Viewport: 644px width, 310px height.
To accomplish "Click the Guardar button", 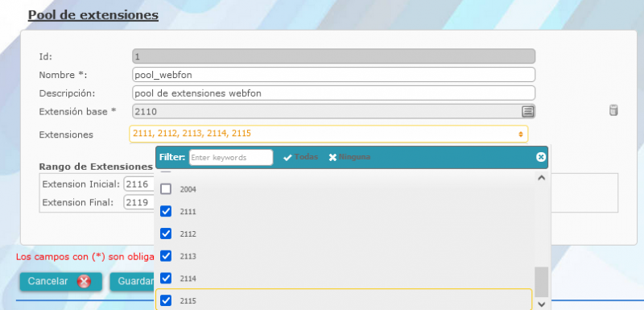I will click(132, 282).
